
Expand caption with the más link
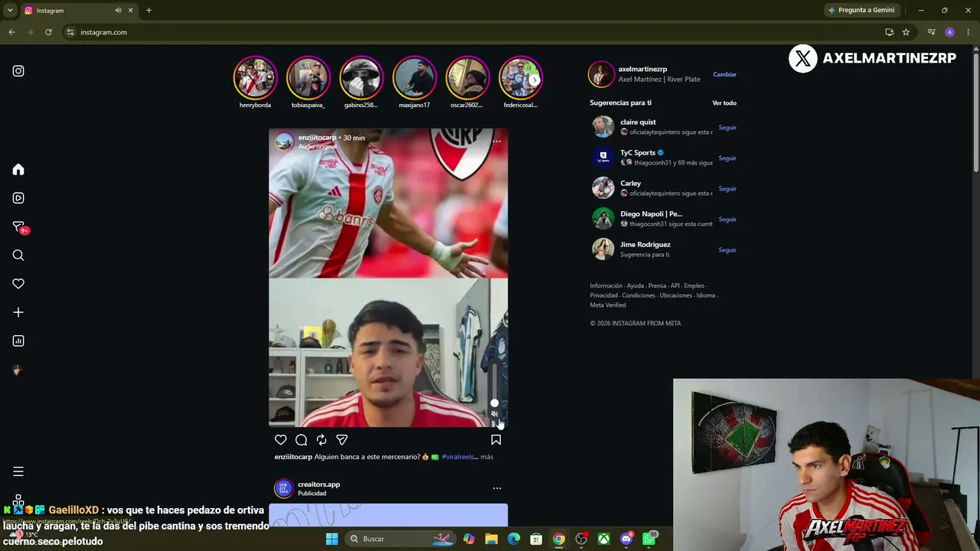(487, 457)
